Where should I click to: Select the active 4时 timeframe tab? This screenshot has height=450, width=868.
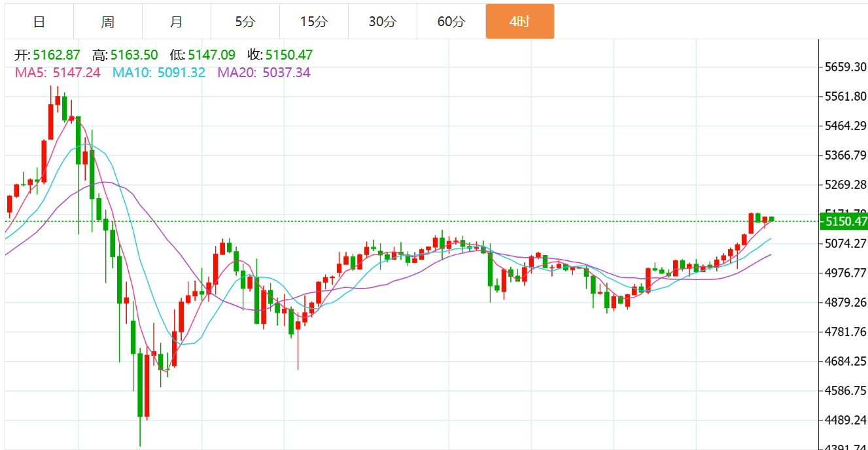pos(520,22)
